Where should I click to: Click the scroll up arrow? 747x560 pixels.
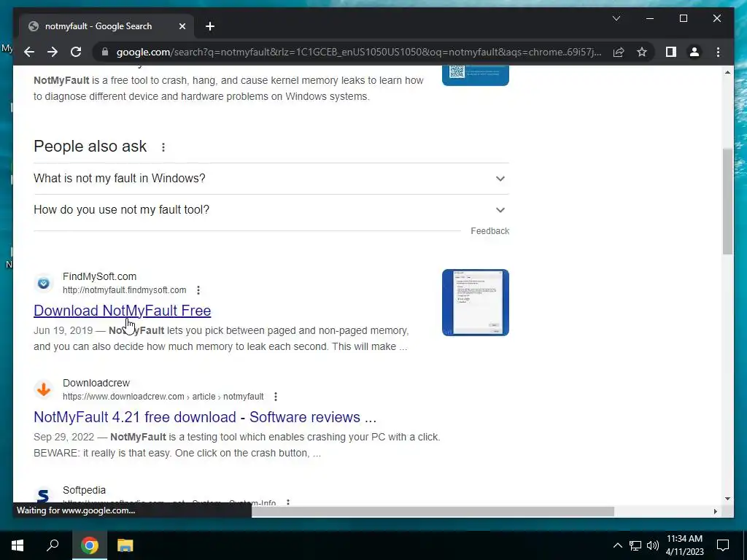727,72
